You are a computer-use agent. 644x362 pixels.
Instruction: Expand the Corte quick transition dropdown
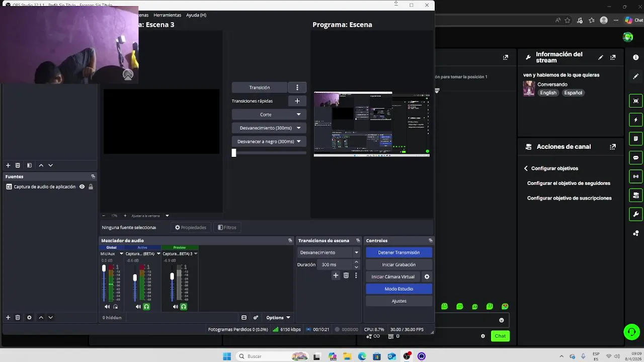click(x=298, y=115)
